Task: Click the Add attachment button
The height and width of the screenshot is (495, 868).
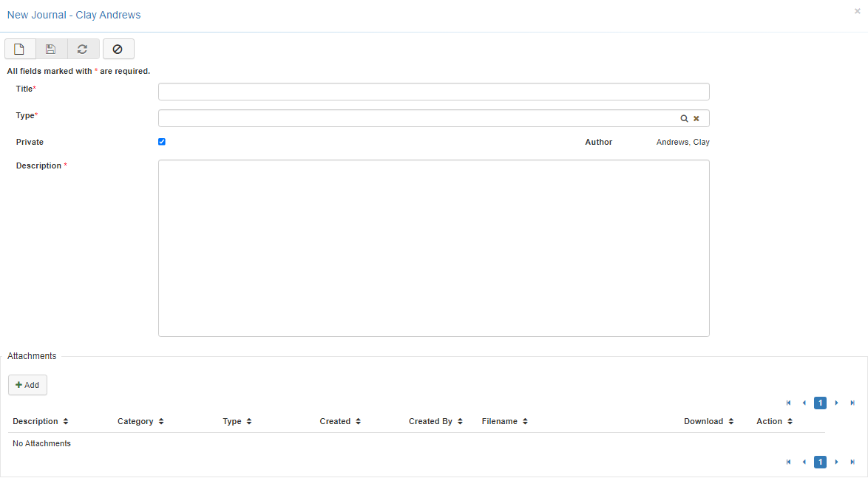Action: [28, 385]
